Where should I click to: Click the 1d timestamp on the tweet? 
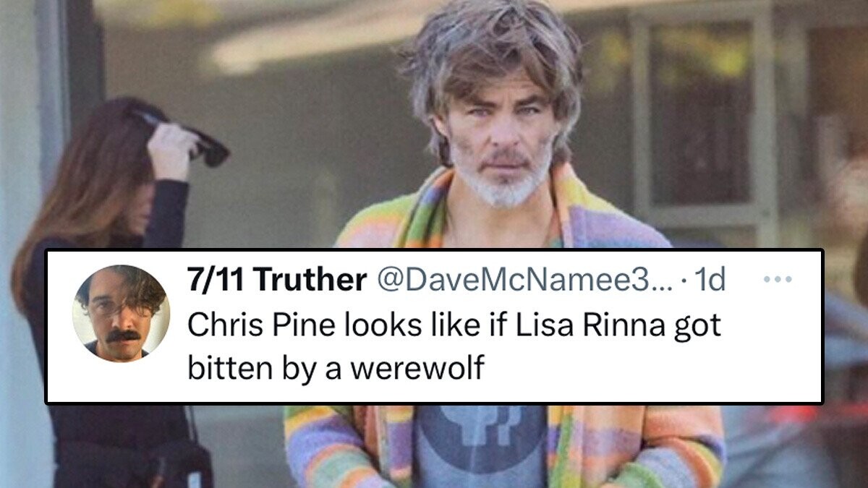pos(708,280)
